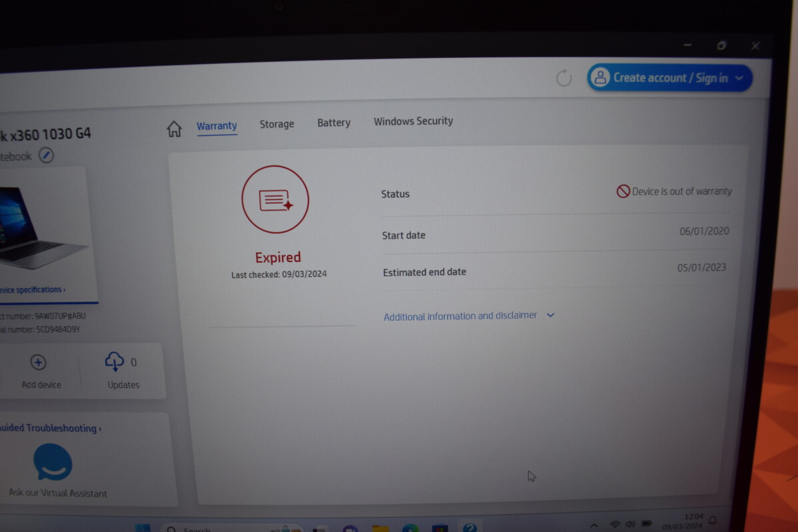Click the volume icon in system tray
Image resolution: width=798 pixels, height=532 pixels.
[630, 524]
